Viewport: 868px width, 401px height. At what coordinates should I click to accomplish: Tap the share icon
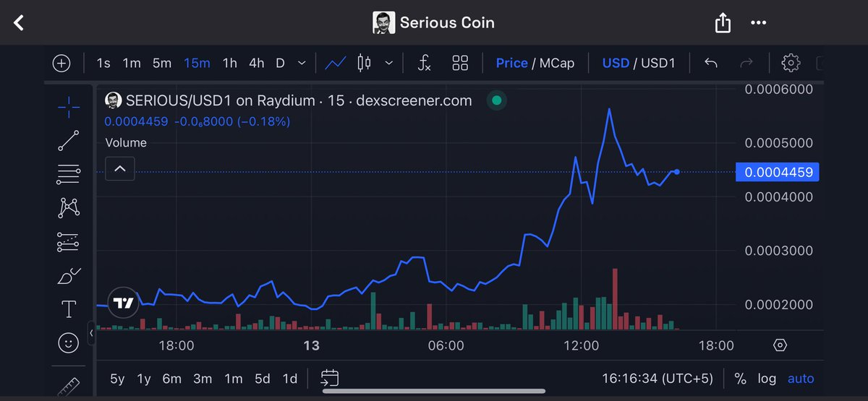(723, 23)
